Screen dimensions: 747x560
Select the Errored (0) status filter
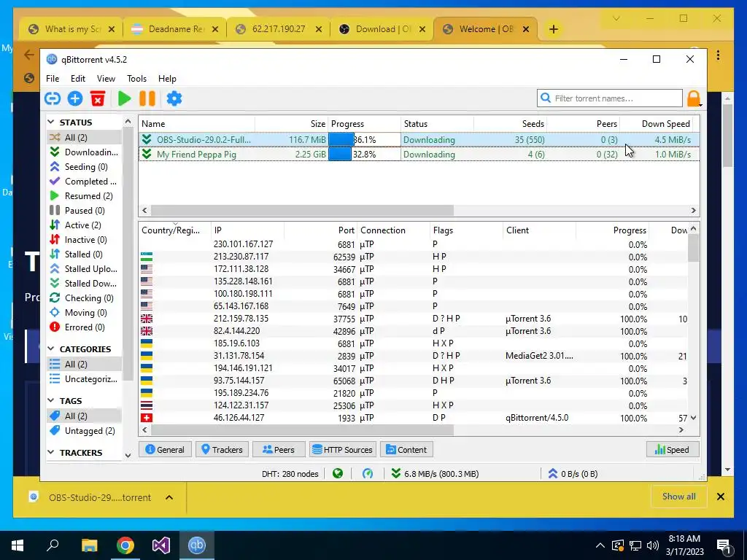[x=85, y=327]
